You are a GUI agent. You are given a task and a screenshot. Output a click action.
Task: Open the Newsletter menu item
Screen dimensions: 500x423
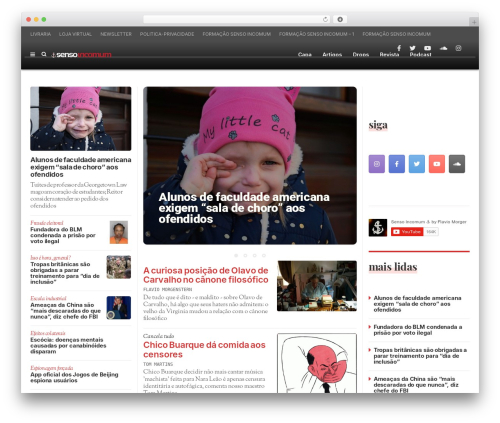[x=116, y=34]
